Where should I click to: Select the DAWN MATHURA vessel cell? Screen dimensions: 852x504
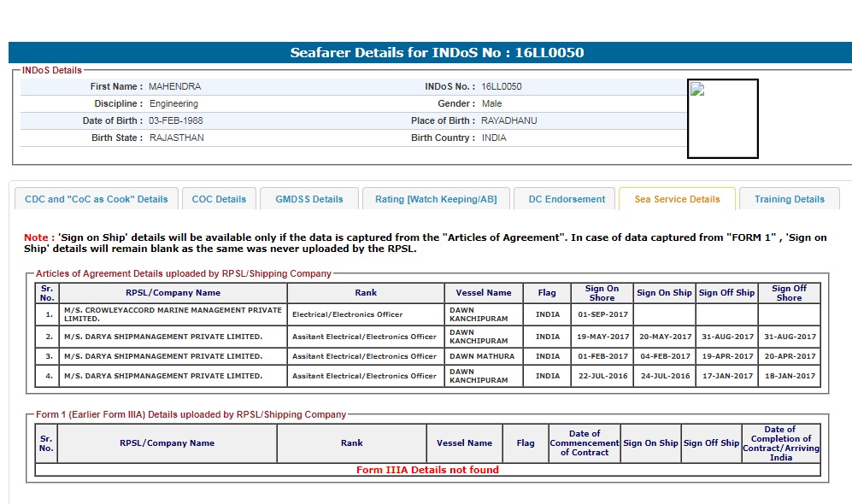click(x=482, y=356)
